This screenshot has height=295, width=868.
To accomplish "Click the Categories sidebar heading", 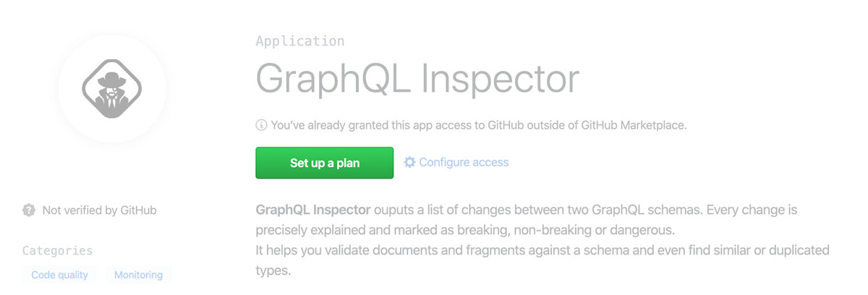I will (x=57, y=251).
